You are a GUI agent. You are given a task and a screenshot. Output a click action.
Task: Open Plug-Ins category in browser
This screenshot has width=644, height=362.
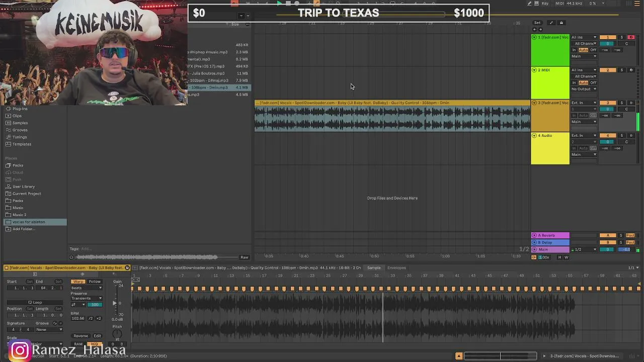pos(20,109)
